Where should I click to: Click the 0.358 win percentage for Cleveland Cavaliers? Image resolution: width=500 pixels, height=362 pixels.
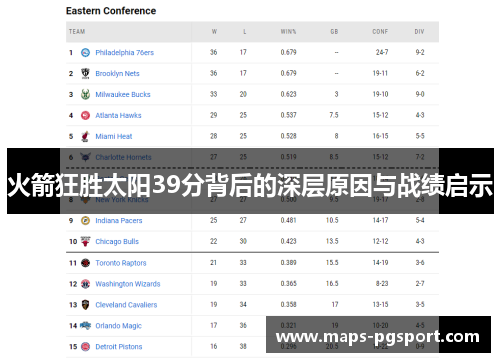[288, 304]
